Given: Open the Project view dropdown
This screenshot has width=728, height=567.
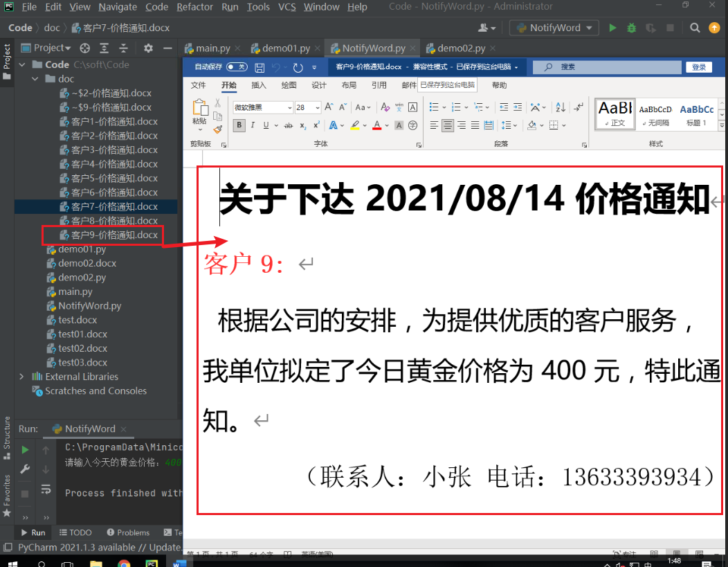Looking at the screenshot, I should 46,48.
